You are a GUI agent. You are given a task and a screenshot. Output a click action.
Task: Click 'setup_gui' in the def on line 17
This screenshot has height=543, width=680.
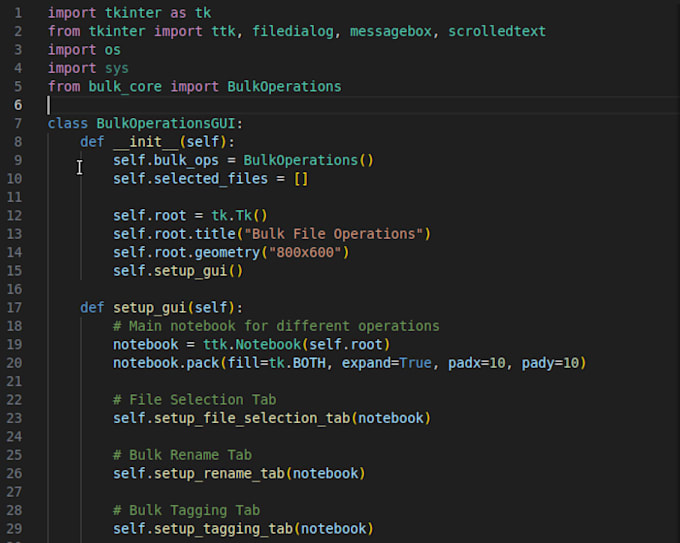coord(150,308)
